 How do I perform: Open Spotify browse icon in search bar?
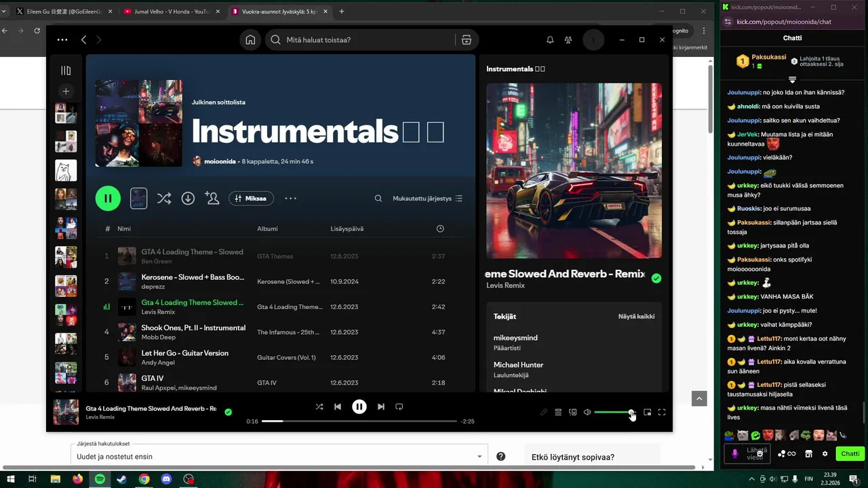coord(467,40)
